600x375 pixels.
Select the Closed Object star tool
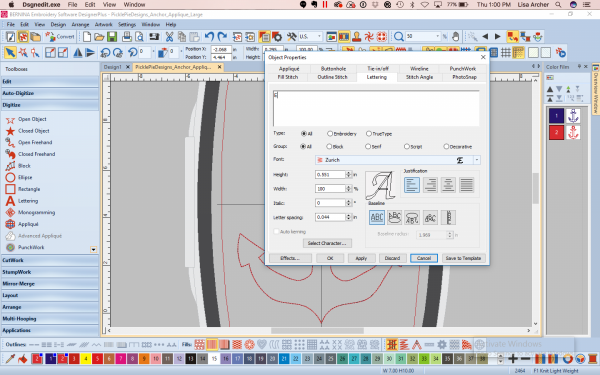point(28,131)
